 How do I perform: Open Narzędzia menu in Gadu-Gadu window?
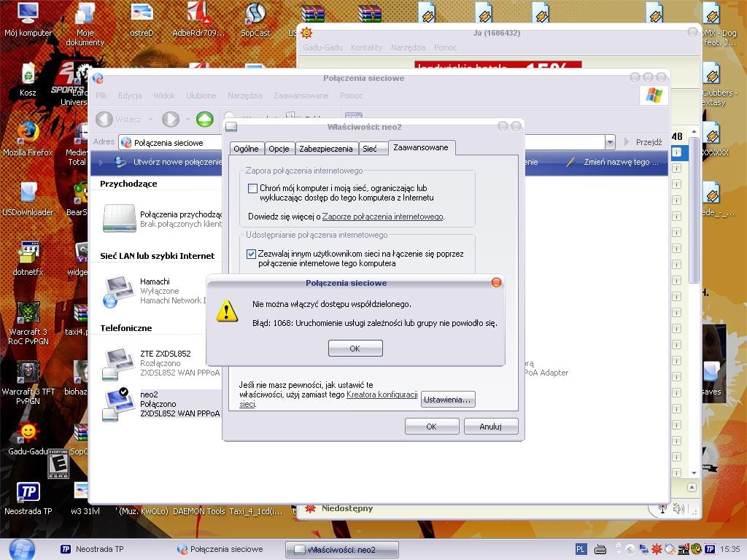pos(409,47)
